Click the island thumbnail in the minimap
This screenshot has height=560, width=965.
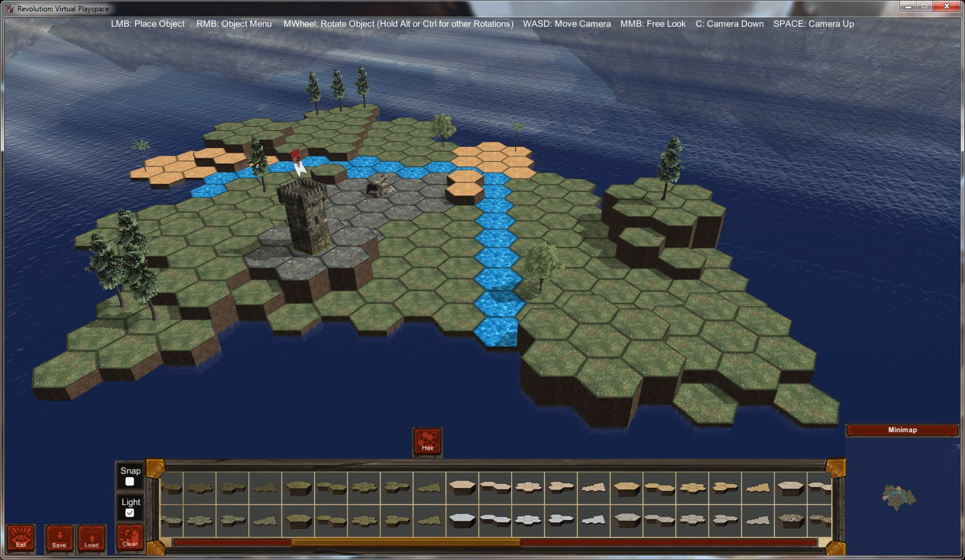[899, 497]
